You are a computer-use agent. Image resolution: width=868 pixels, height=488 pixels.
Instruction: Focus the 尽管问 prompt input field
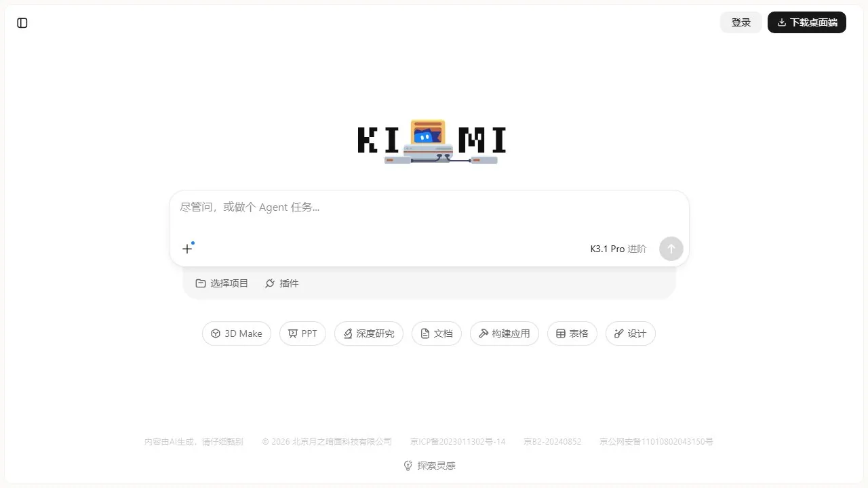pyautogui.click(x=429, y=207)
